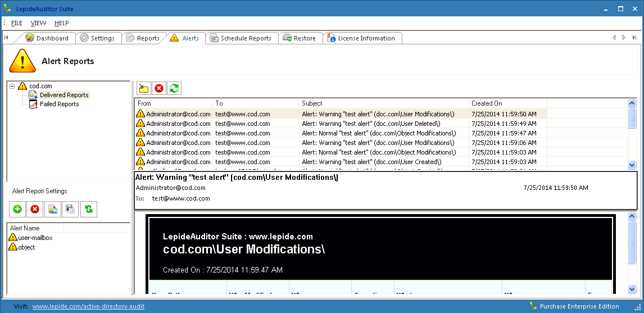The height and width of the screenshot is (313, 644).
Task: Click the Failed Reports icon
Action: click(33, 104)
